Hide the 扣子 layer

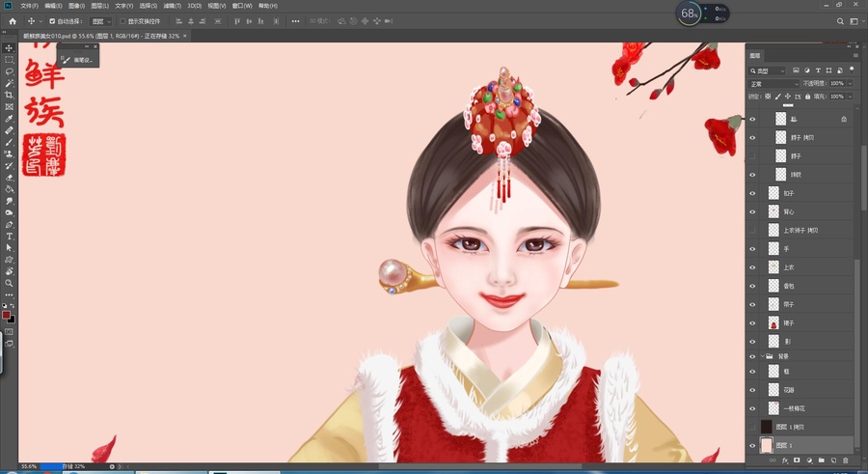pyautogui.click(x=752, y=193)
